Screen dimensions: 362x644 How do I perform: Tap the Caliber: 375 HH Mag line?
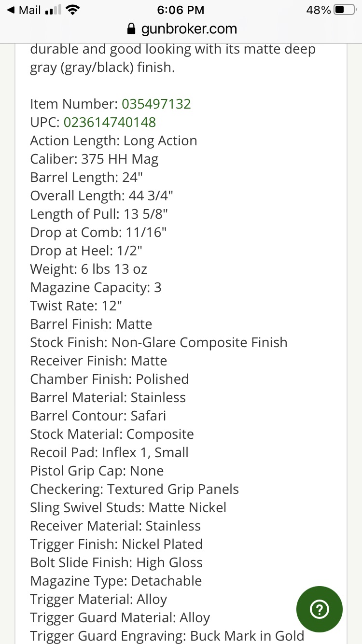94,159
